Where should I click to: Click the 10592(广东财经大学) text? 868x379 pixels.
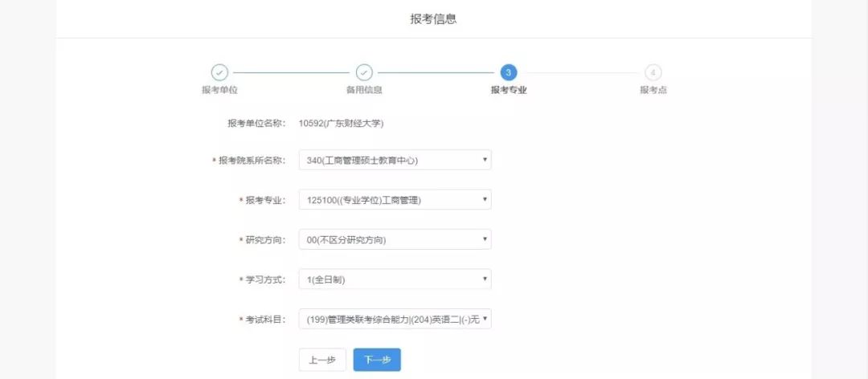(x=341, y=123)
